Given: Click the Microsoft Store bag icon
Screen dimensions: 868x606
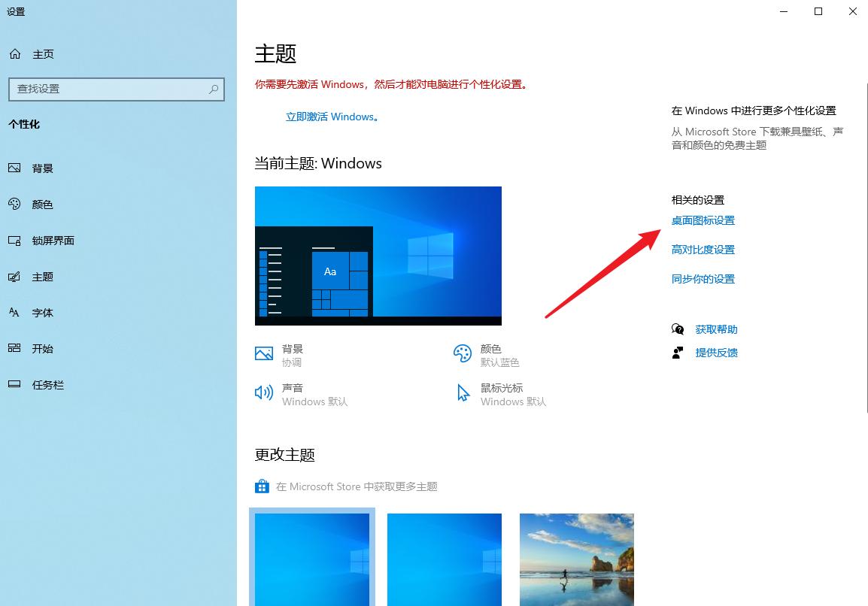Looking at the screenshot, I should point(262,486).
